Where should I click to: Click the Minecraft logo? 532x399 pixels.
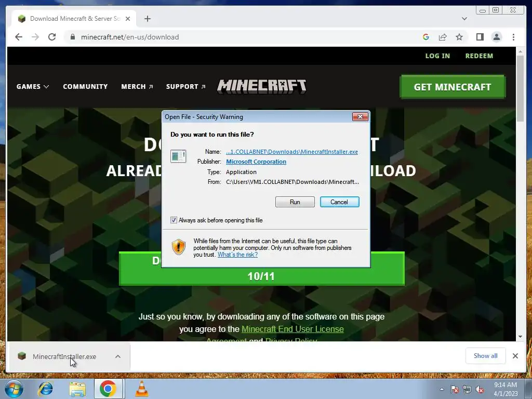point(262,86)
